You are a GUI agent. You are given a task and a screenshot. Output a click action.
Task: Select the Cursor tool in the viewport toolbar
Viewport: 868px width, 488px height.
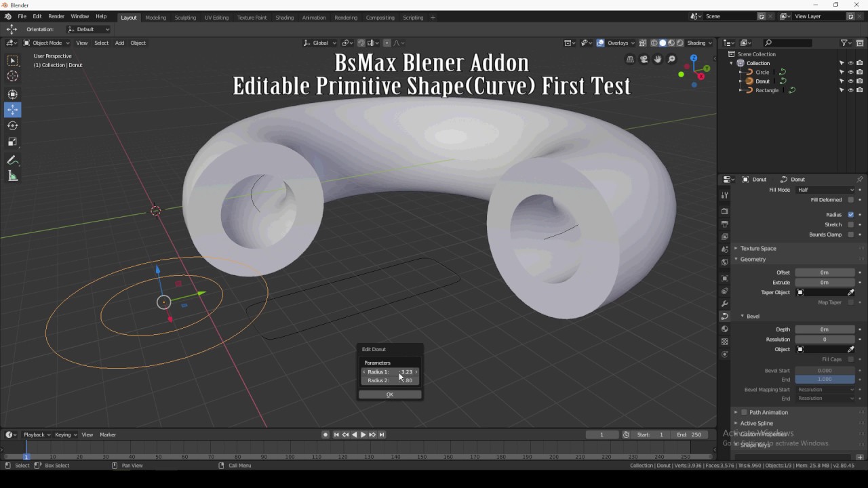coord(12,77)
